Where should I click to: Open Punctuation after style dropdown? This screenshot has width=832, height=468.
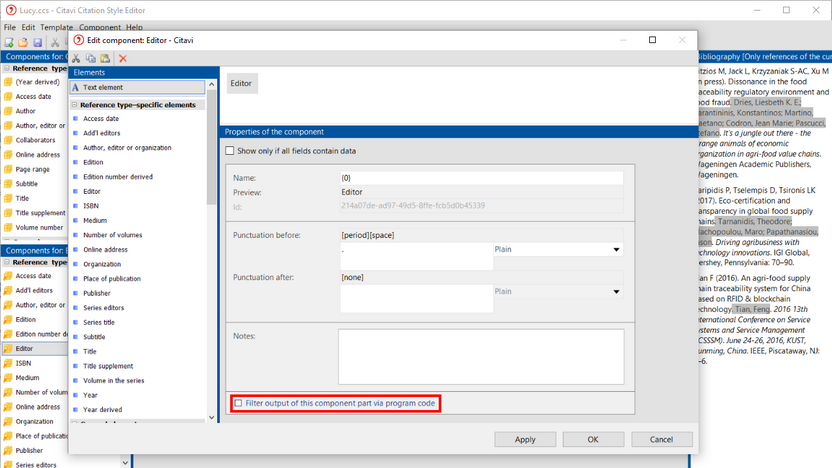(616, 291)
